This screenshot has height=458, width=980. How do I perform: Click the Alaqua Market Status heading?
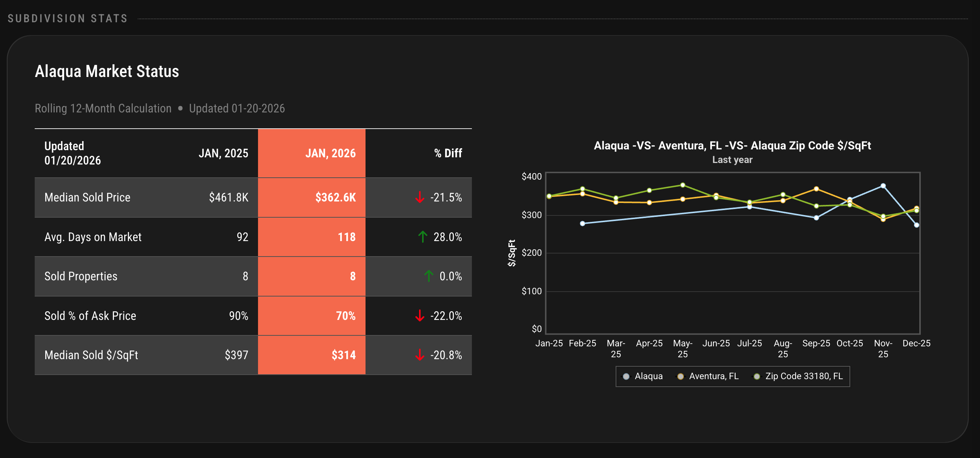click(107, 71)
